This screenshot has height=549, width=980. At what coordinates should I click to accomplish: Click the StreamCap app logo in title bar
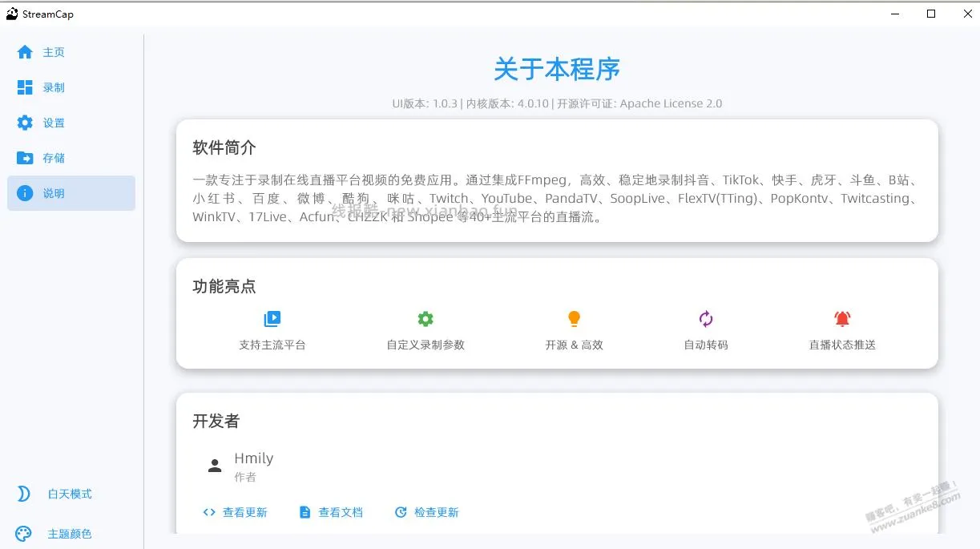[x=12, y=14]
